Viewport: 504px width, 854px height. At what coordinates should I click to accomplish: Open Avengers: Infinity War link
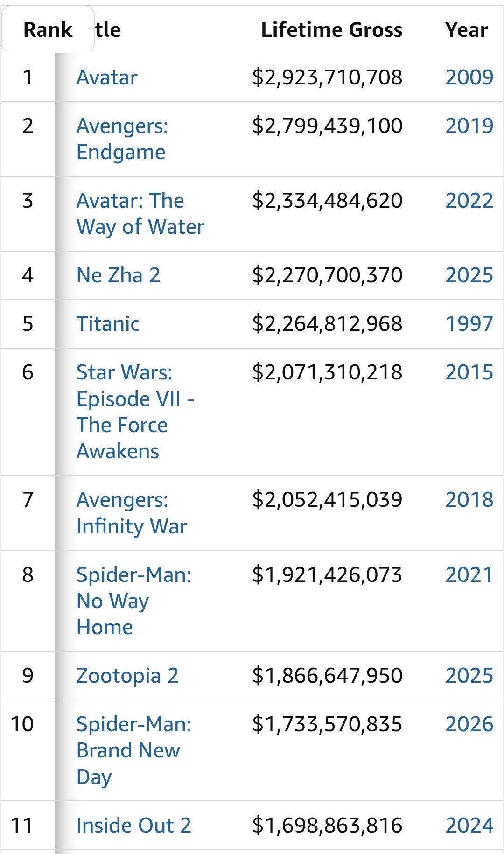point(132,513)
